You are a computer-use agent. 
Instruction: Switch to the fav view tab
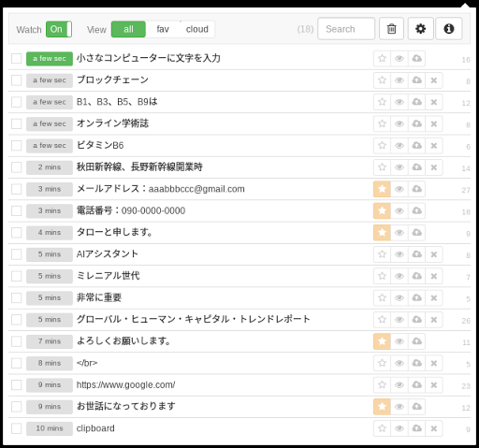(163, 29)
